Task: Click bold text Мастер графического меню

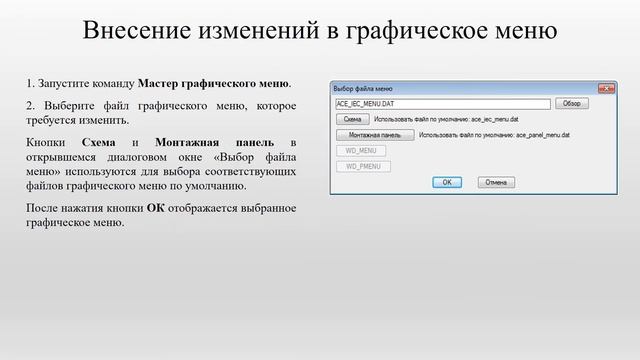Action: point(213,84)
